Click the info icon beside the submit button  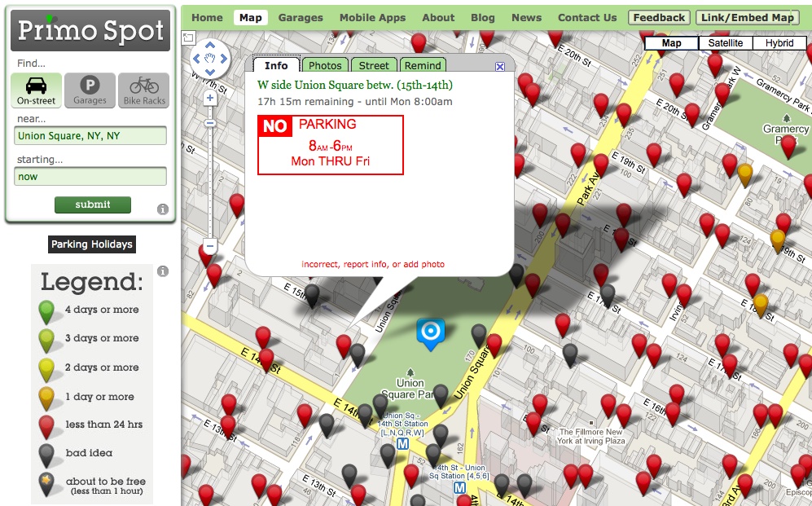pos(163,209)
